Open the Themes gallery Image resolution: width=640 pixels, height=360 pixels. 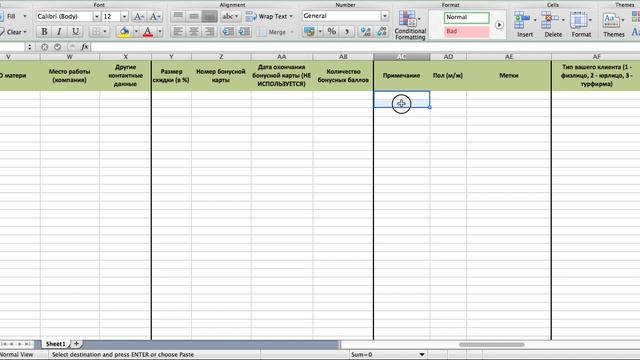(x=613, y=24)
